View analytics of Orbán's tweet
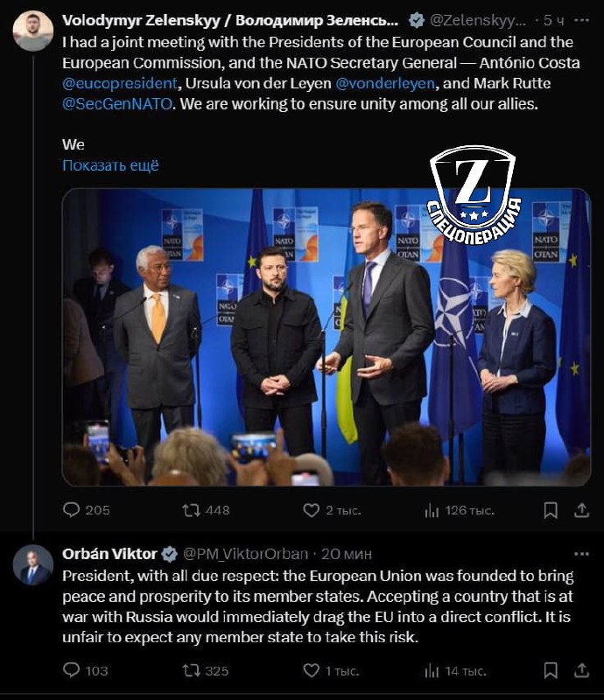This screenshot has width=604, height=700. pos(432,670)
